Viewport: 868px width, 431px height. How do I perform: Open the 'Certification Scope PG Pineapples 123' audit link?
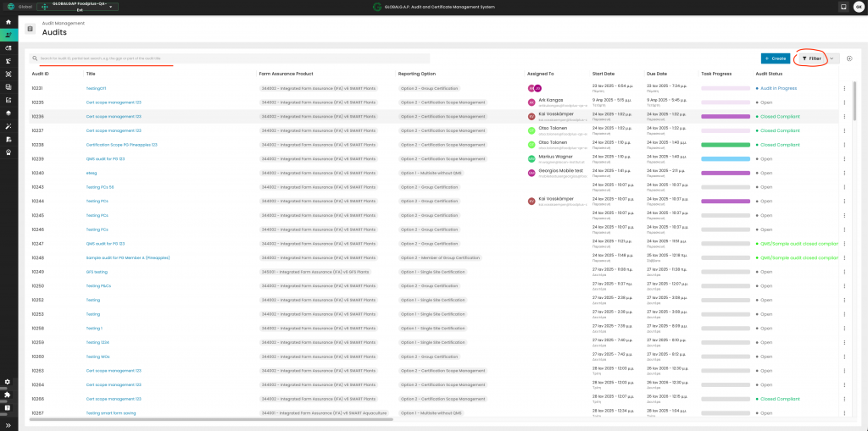pyautogui.click(x=123, y=145)
